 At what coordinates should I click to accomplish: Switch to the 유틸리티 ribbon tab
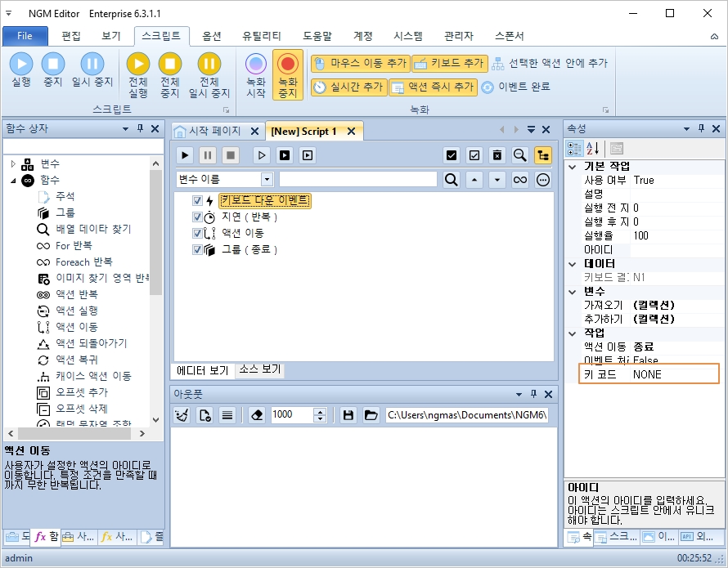[262, 36]
